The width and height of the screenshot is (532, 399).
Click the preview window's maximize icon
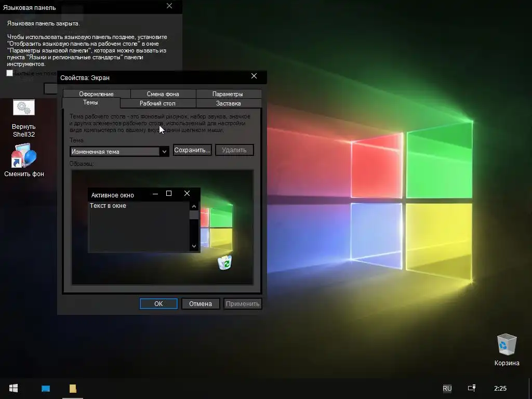pyautogui.click(x=169, y=193)
